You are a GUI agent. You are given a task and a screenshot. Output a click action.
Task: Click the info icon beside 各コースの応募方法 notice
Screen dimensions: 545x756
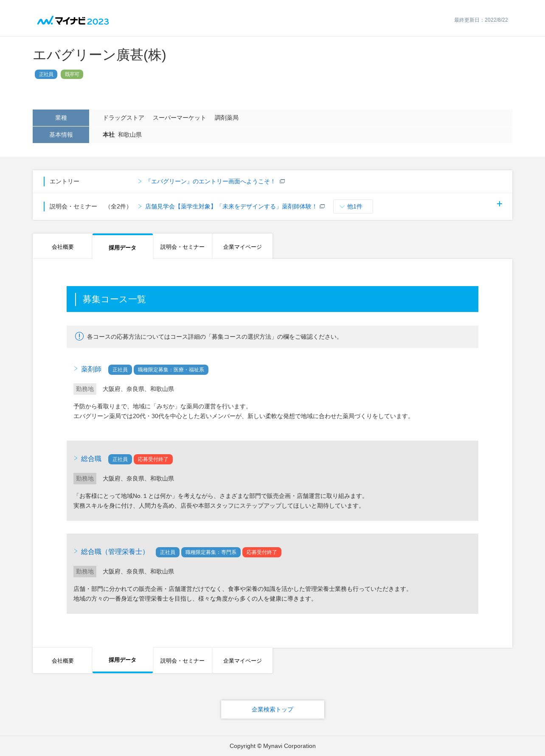[79, 336]
